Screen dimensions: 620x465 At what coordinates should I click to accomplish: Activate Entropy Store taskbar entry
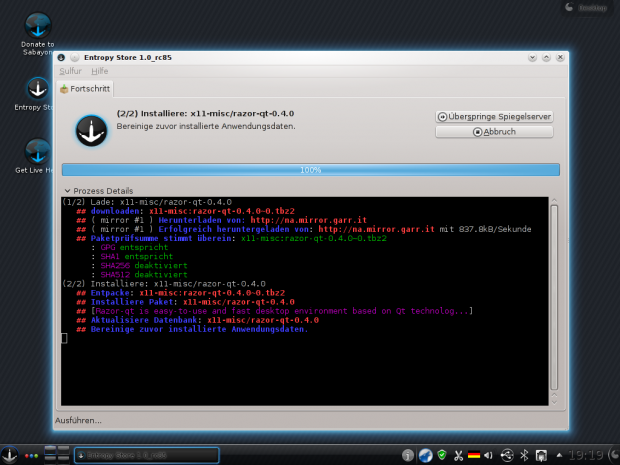[147, 456]
